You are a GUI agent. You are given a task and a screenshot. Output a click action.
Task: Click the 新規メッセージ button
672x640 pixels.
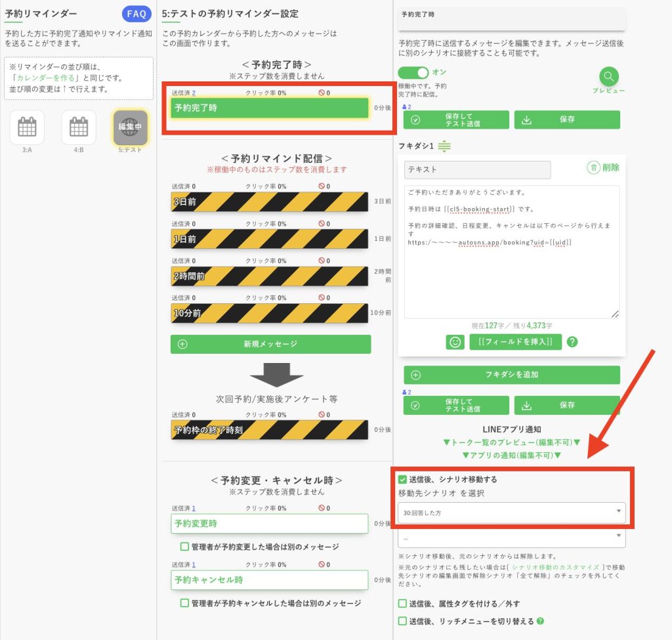tap(270, 344)
